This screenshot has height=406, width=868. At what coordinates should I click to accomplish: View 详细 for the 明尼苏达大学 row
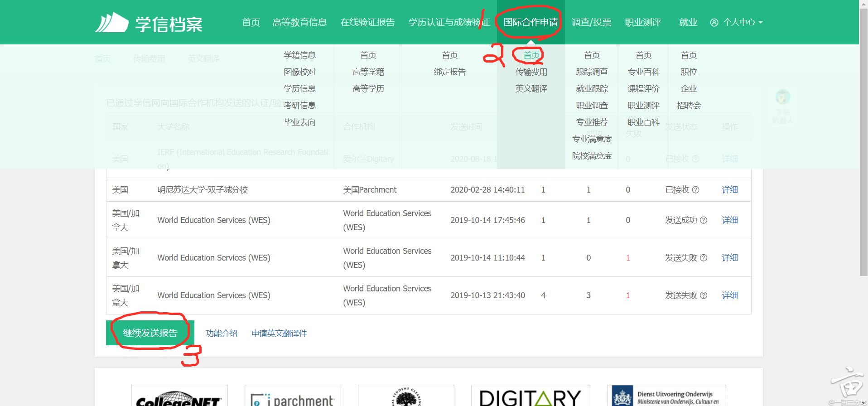click(729, 190)
